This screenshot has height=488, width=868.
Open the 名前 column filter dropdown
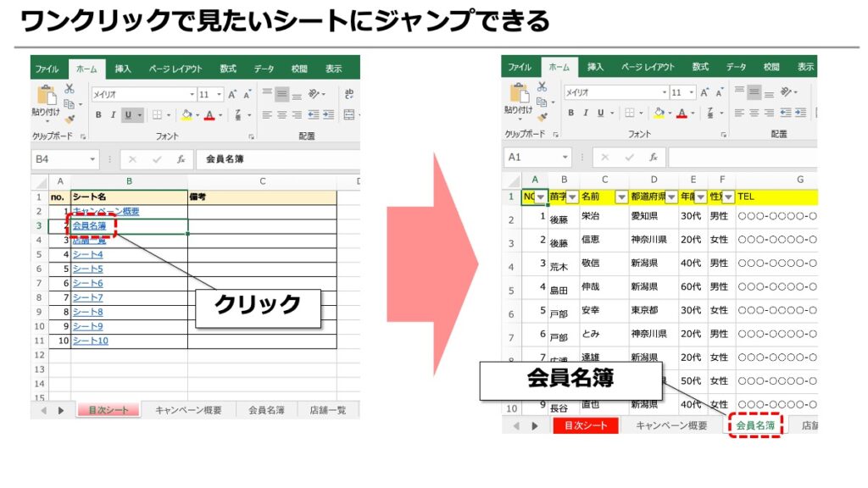click(x=621, y=197)
